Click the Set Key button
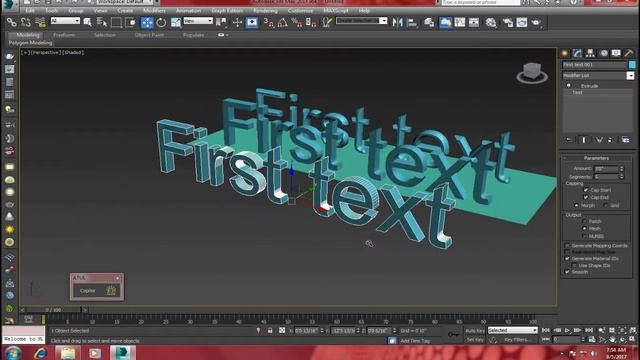Image resolution: width=640 pixels, height=360 pixels. click(x=475, y=340)
